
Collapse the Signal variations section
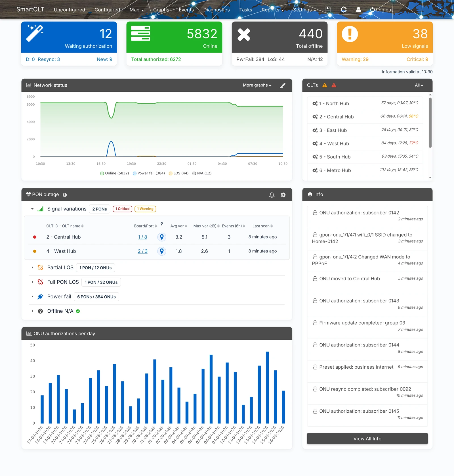click(x=32, y=209)
